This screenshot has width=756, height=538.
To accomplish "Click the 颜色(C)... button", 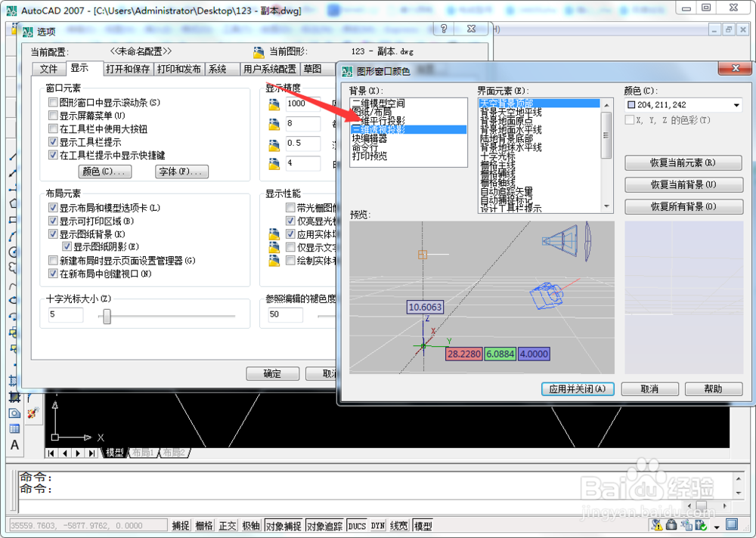I will pyautogui.click(x=104, y=172).
